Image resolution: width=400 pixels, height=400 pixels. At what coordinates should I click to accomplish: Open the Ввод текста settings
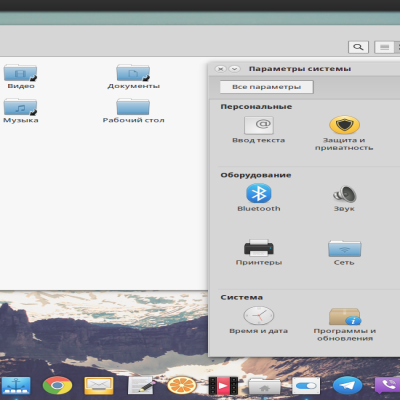tap(259, 125)
